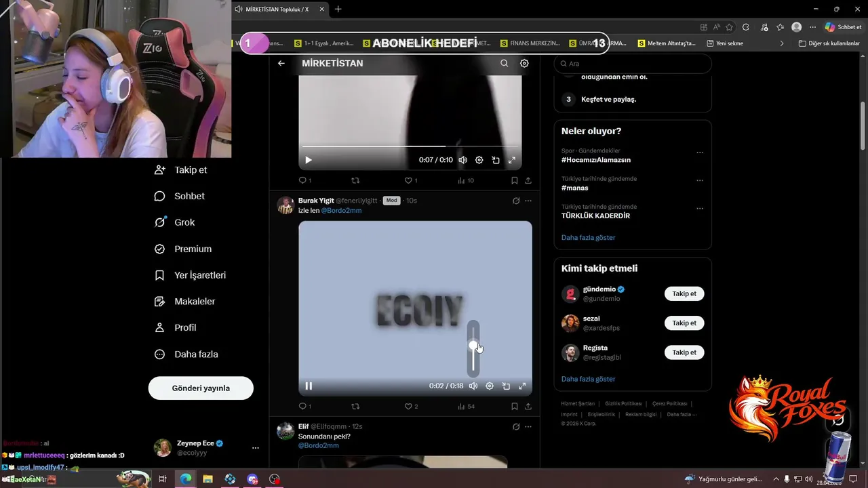Show hidden system tray icons
Image resolution: width=868 pixels, height=488 pixels.
coord(776,479)
